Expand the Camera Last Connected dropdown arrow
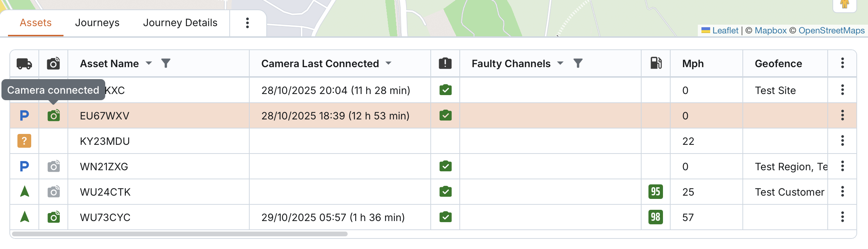Viewport: 868px width, 249px height. coord(389,64)
